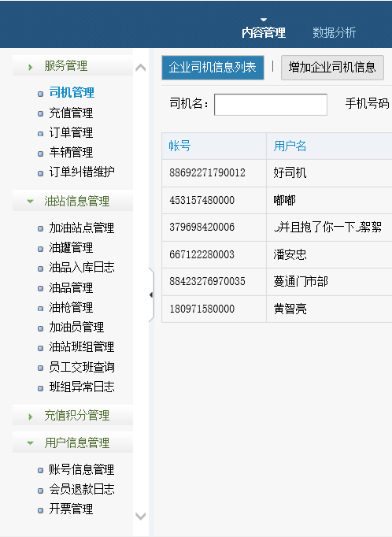Open 加油站点管理 in the sidebar
392x537 pixels.
point(82,228)
